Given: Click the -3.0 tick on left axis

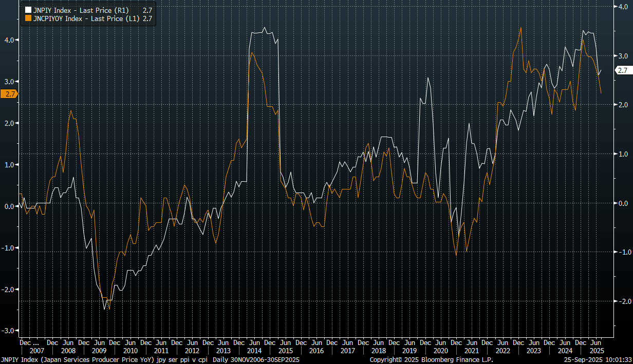Looking at the screenshot, I should point(9,331).
